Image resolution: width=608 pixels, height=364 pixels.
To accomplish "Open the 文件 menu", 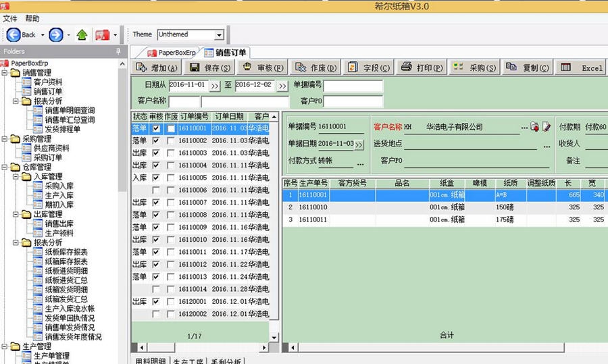I will [x=9, y=18].
